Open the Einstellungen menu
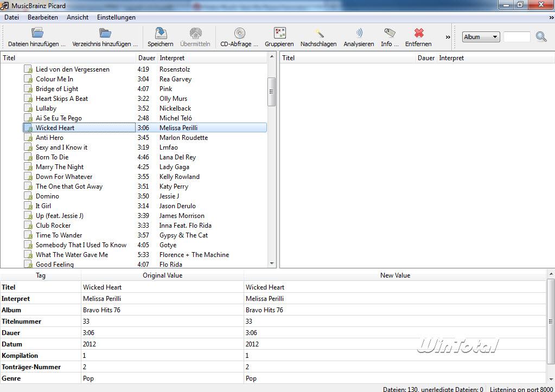Viewport: 555px width, 392px height. point(116,17)
